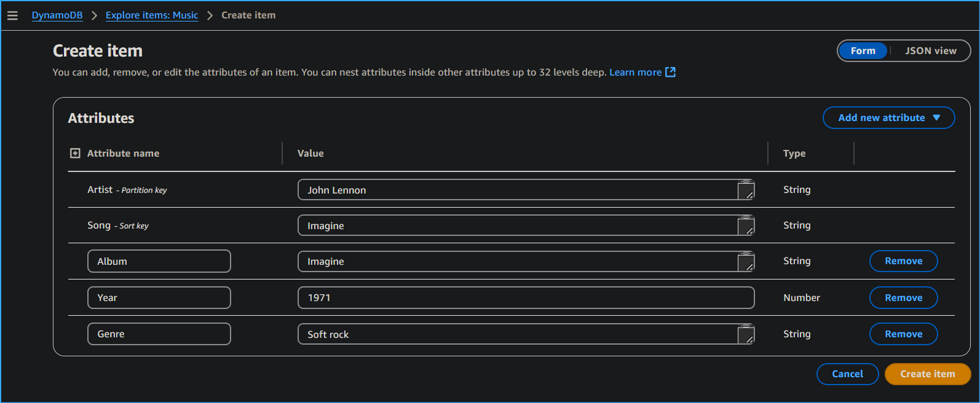Screen dimensions: 980x403
Task: Click the Create item breadcrumb text
Action: coord(248,15)
